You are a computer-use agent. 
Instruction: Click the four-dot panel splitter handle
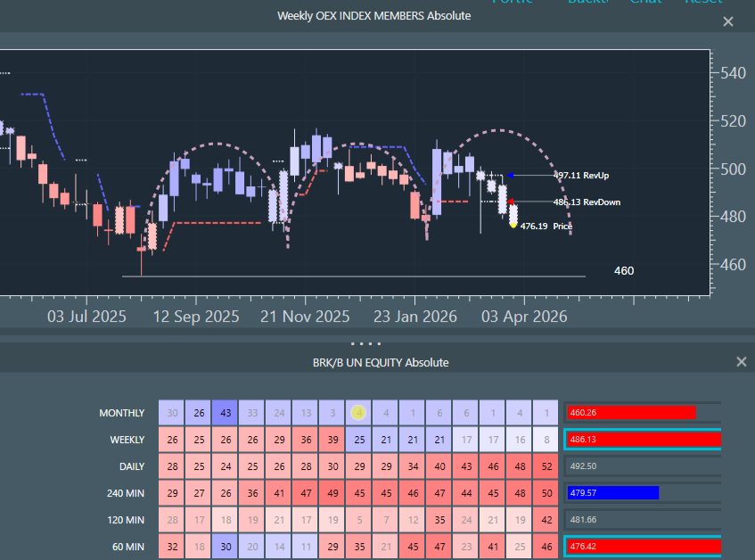pyautogui.click(x=366, y=344)
